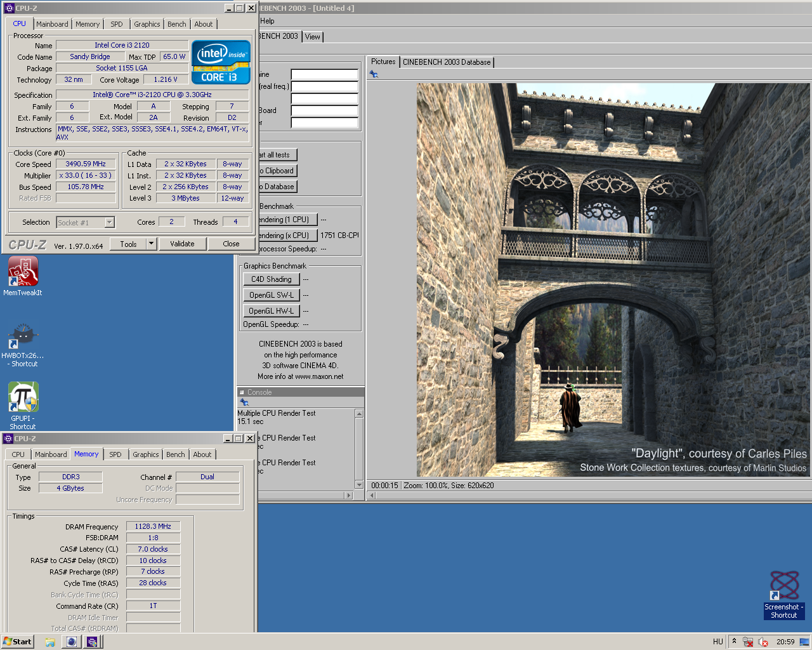Select the Graphics tab in lower CPU-Z window
This screenshot has width=812, height=650.
146,454
